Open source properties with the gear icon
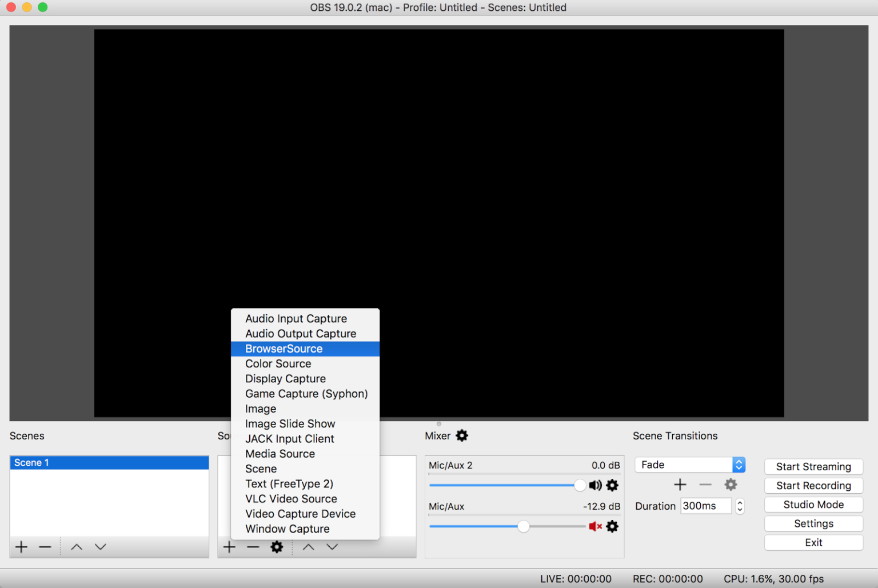This screenshot has height=588, width=878. click(x=277, y=547)
